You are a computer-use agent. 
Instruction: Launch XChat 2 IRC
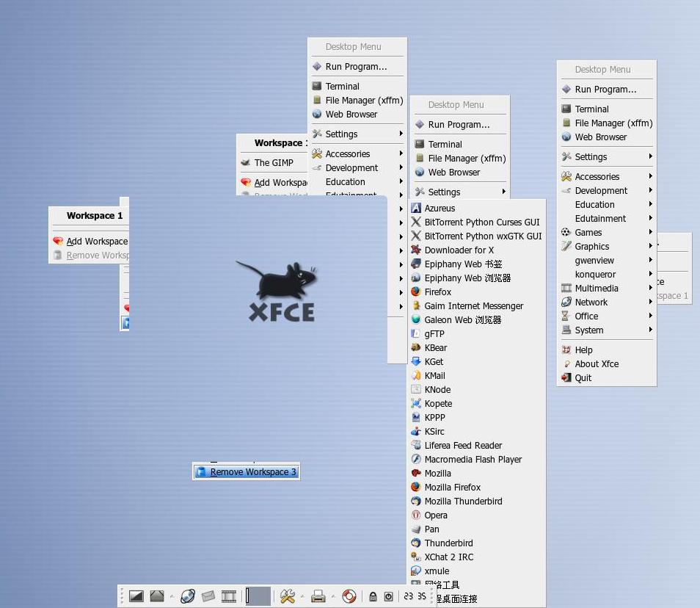pyautogui.click(x=448, y=557)
